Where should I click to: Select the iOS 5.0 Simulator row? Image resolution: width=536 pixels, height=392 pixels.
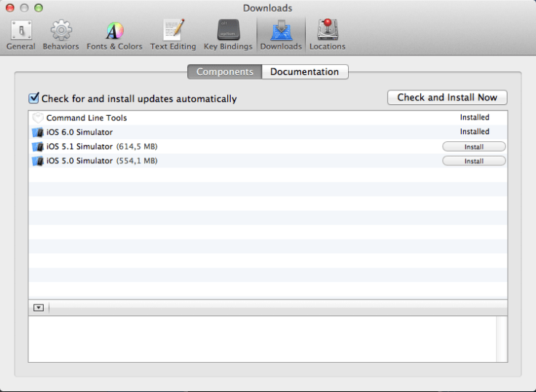point(218,161)
